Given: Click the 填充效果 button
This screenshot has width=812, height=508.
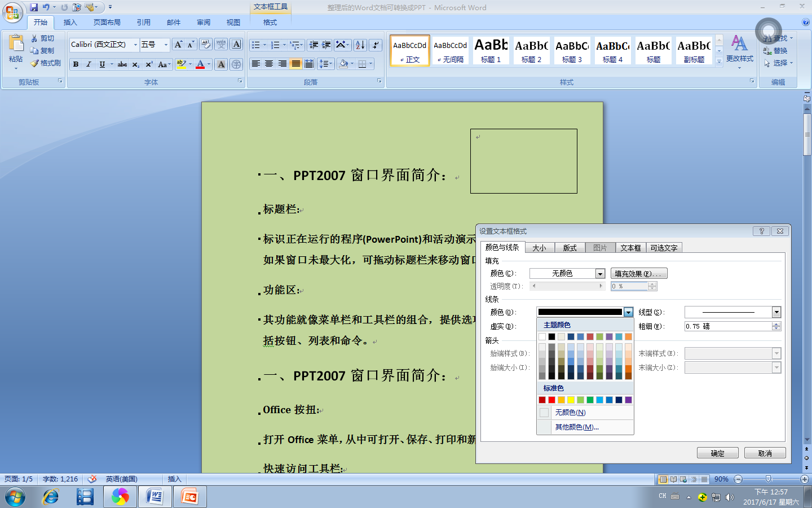Looking at the screenshot, I should pyautogui.click(x=639, y=273).
